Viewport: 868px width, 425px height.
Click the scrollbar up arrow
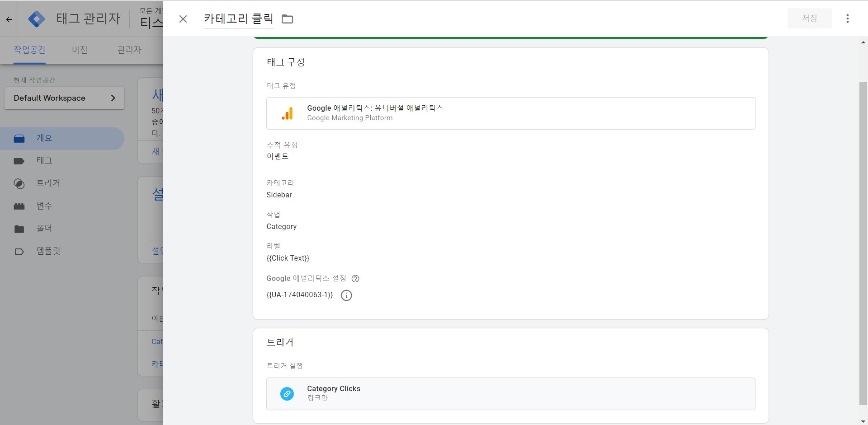click(x=863, y=42)
